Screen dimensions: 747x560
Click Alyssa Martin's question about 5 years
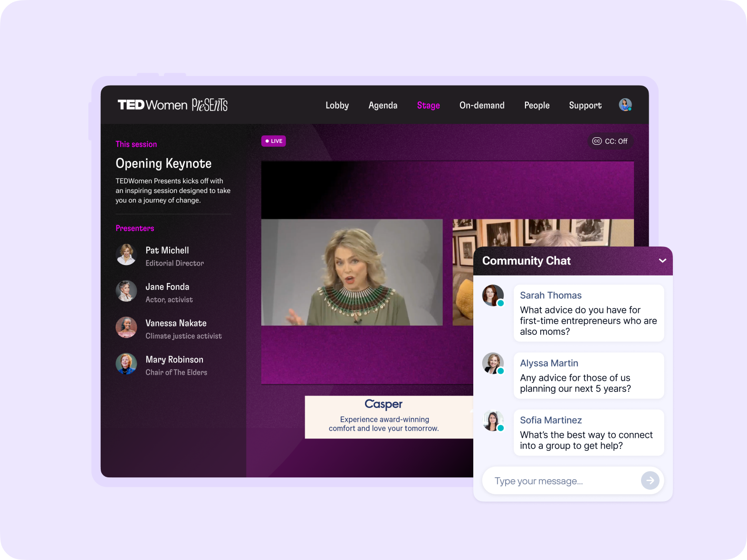click(x=575, y=383)
